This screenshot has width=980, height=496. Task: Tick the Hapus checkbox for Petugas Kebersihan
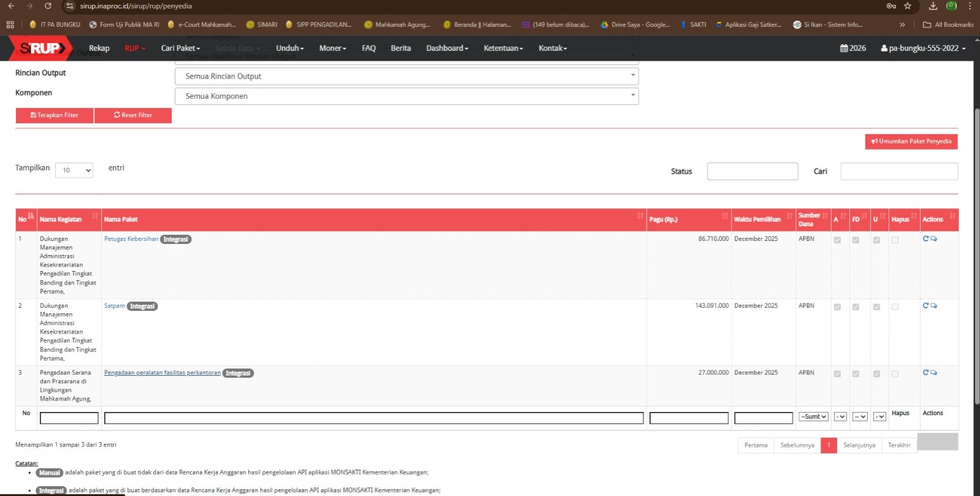(x=895, y=240)
